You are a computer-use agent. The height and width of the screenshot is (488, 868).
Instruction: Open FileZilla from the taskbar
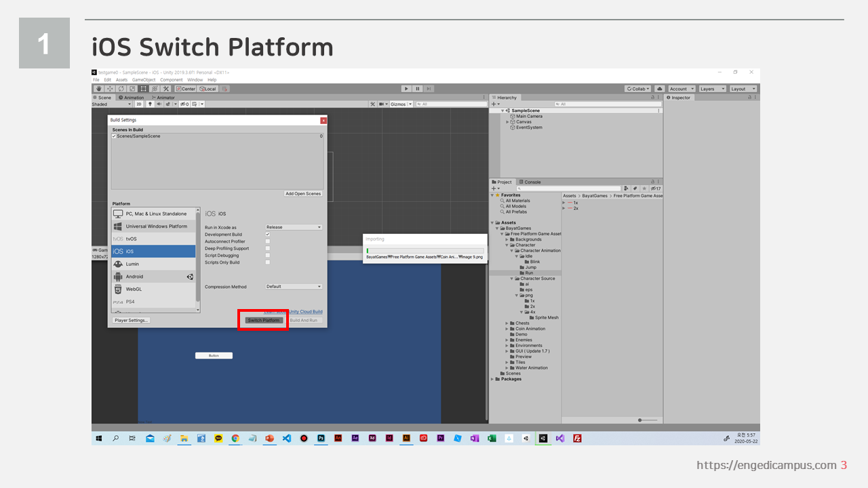click(x=577, y=439)
